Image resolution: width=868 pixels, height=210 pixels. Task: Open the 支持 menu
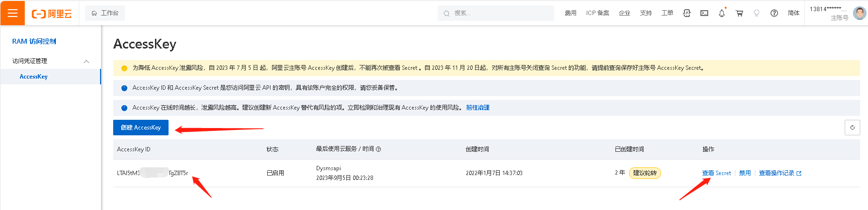646,13
